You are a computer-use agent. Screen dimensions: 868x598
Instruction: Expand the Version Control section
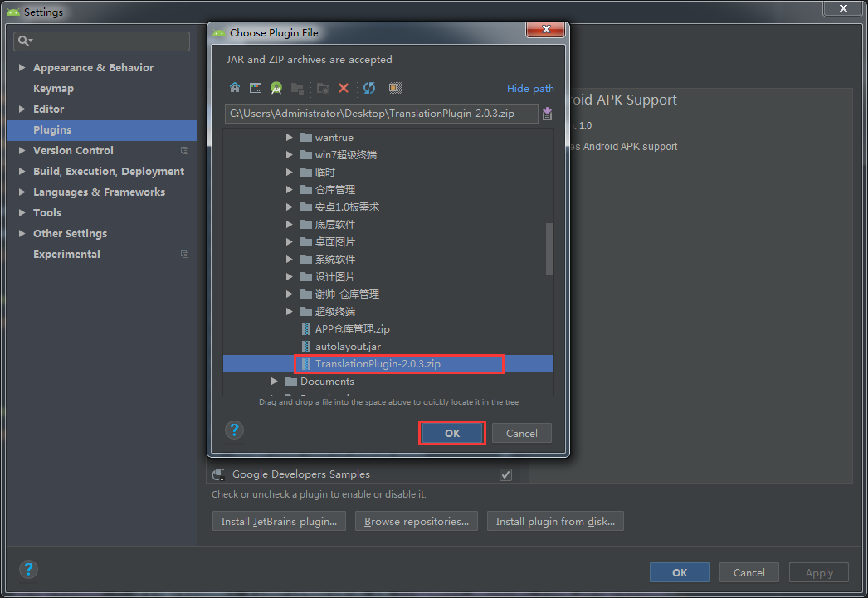(x=21, y=150)
